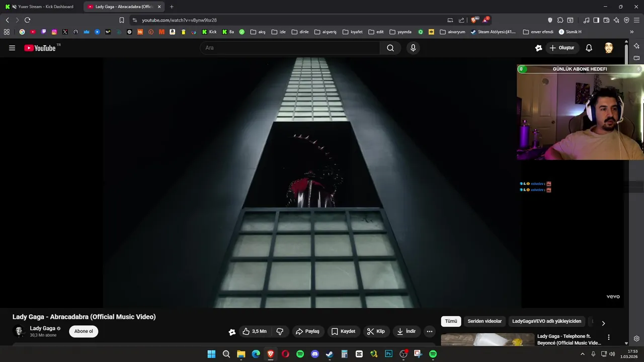
Task: Open Discord from the taskbar
Action: pos(315,354)
